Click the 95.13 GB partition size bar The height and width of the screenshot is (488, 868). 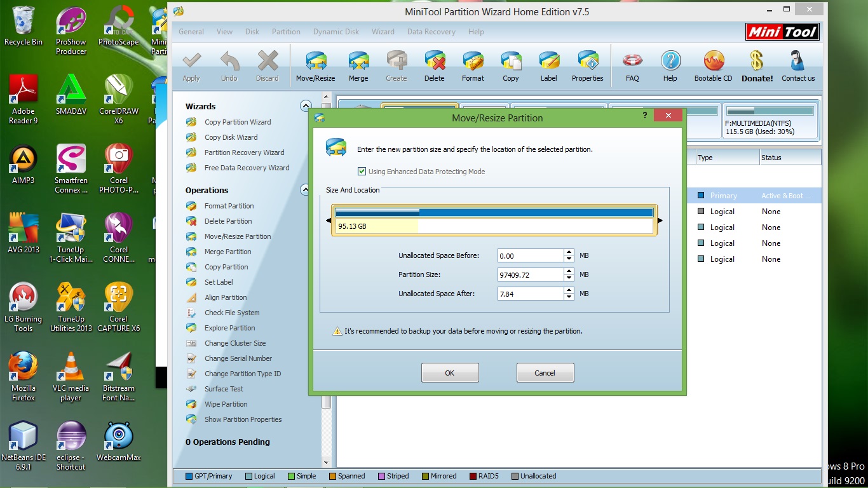click(494, 220)
